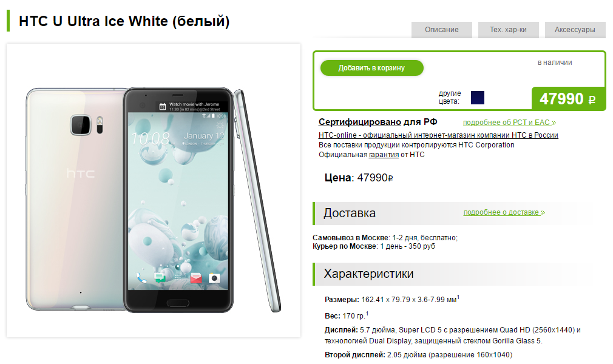613x364 pixels.
Task: Click the double-chevron after подробнее о доставке
Action: [543, 213]
